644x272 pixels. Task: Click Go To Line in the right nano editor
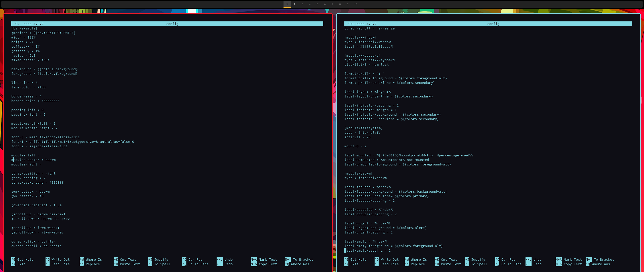[511, 264]
